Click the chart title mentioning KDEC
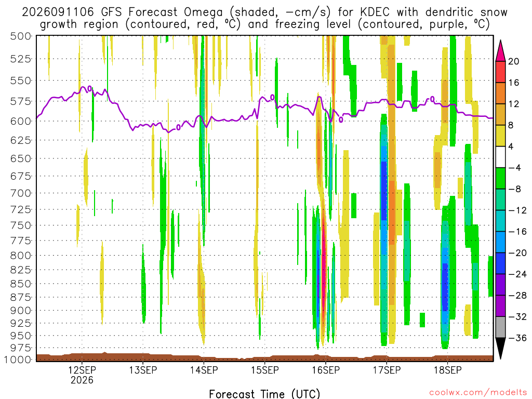The height and width of the screenshot is (399, 532). 264,18
